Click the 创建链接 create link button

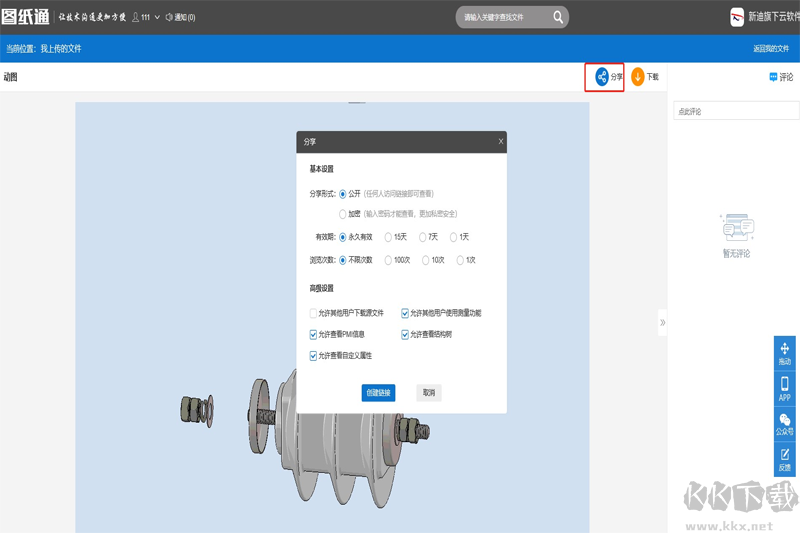[378, 393]
